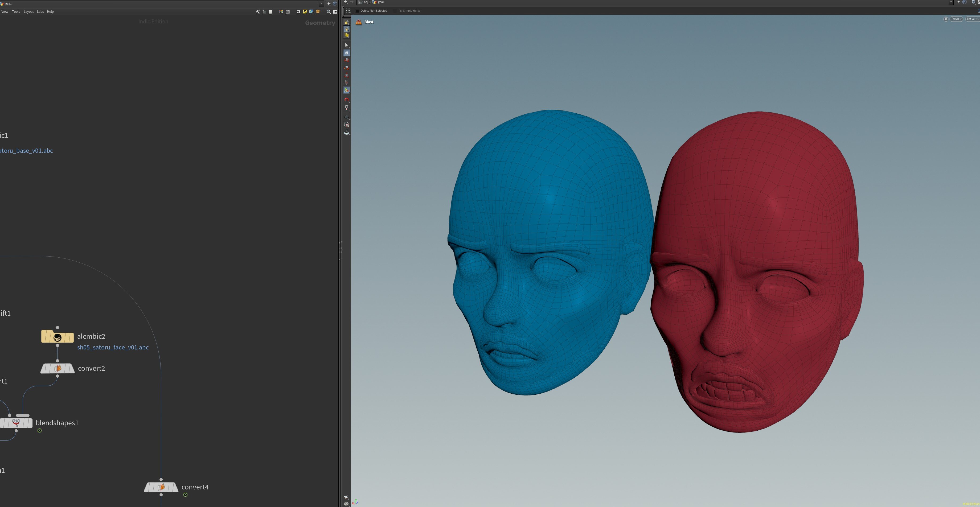Screen dimensions: 980x507
Task: Enable Delete Non Selected checkbox
Action: (x=357, y=11)
